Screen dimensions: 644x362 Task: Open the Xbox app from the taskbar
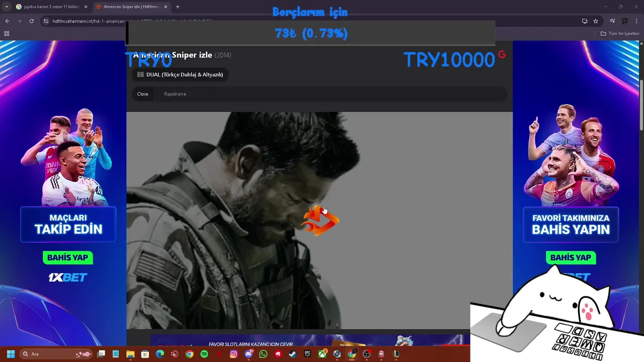coord(322,354)
